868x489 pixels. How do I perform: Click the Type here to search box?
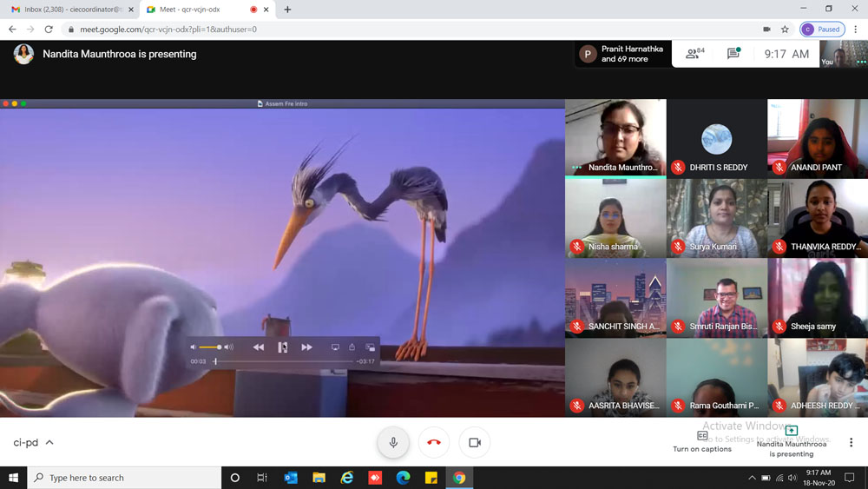click(124, 478)
